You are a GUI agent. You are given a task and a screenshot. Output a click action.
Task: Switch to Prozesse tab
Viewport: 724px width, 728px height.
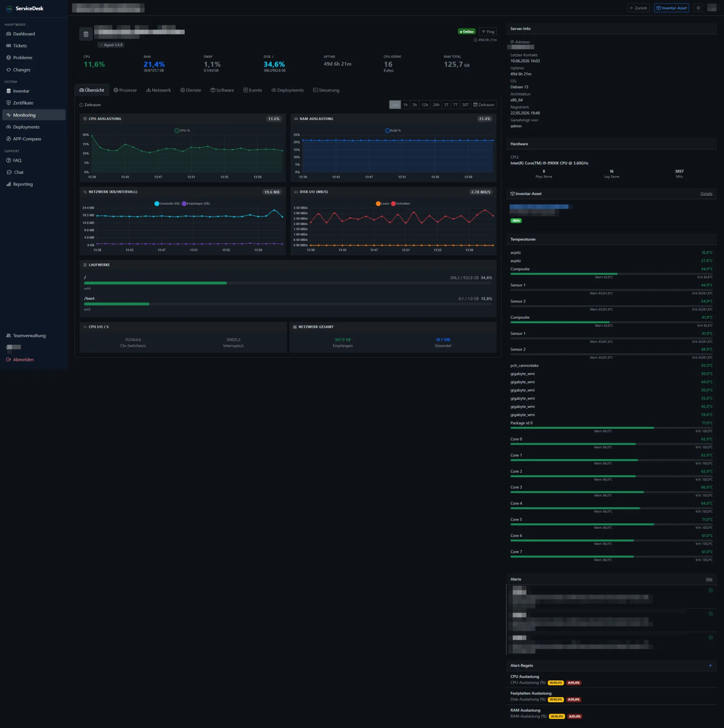tap(125, 90)
